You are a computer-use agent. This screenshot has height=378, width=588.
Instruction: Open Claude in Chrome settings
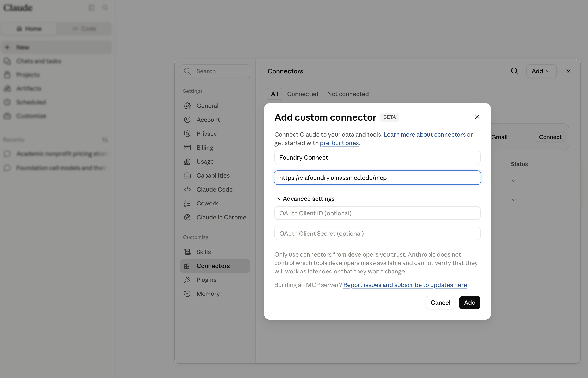pyautogui.click(x=215, y=217)
